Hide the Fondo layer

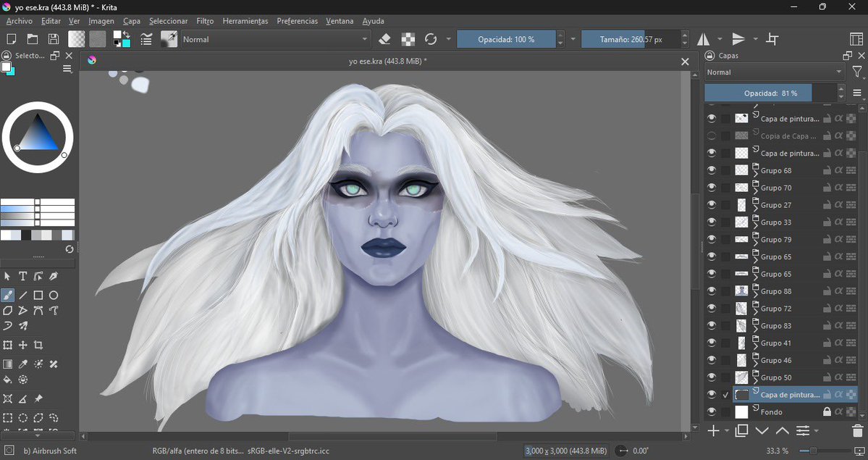coord(711,411)
